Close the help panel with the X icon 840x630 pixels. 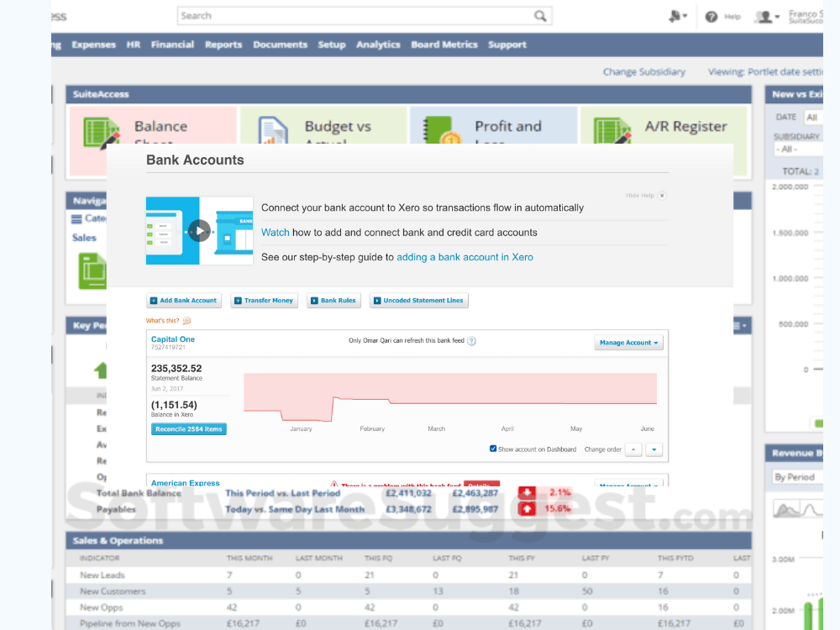click(662, 196)
